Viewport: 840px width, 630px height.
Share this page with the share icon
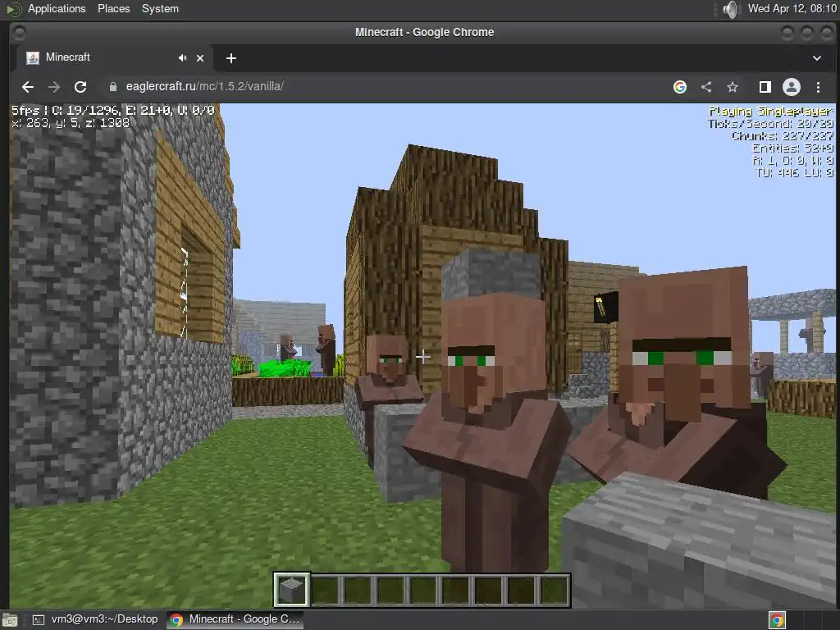[706, 87]
